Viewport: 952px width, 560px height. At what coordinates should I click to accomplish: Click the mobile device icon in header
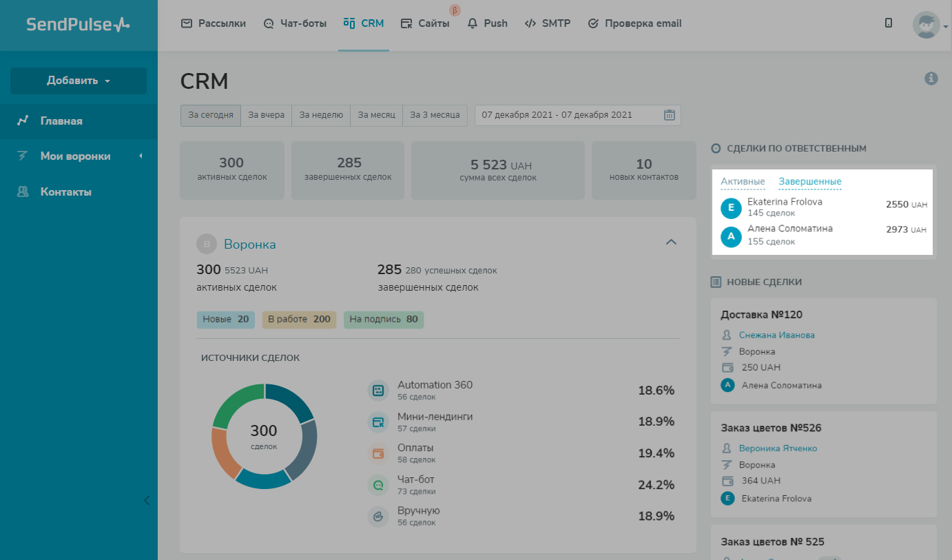pos(888,23)
